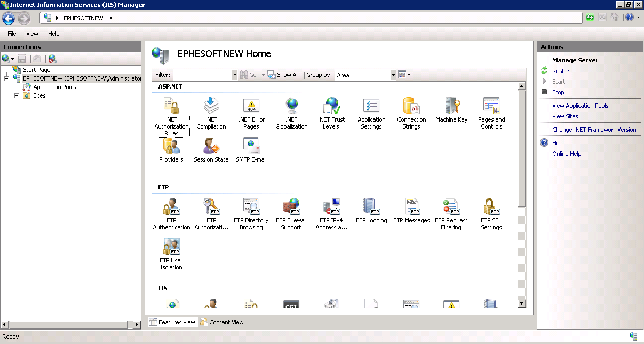Screen dimensions: 644x344
Task: Open FTP IPv4 Address restrictions feature
Action: coord(331,214)
